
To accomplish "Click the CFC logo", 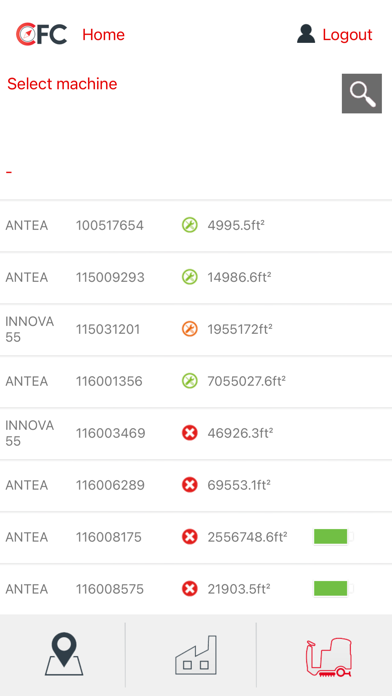I will 41,34.
